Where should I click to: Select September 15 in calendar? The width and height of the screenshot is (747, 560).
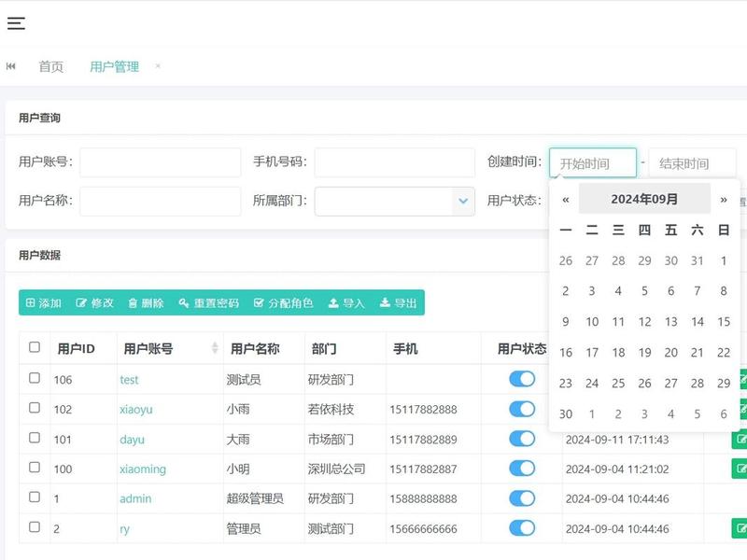click(724, 322)
